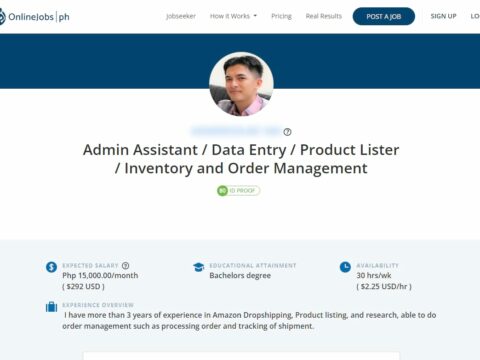Click the Bachelors degree text

pyautogui.click(x=240, y=276)
